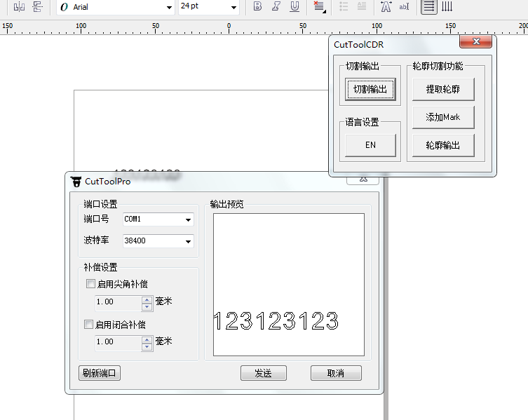Screen dimensions: 528x420
Task: Toggle underline text formatting
Action: coord(295,7)
